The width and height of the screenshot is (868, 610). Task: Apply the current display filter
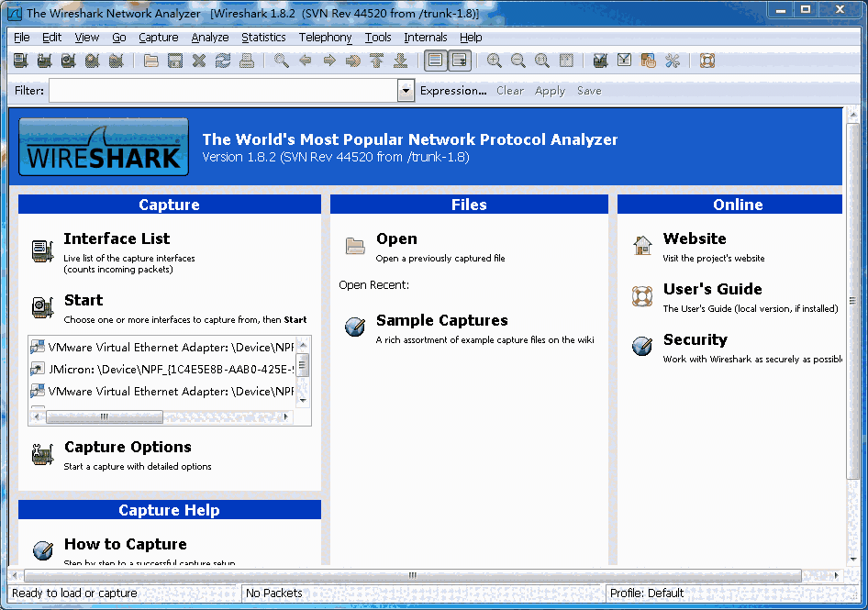point(549,91)
